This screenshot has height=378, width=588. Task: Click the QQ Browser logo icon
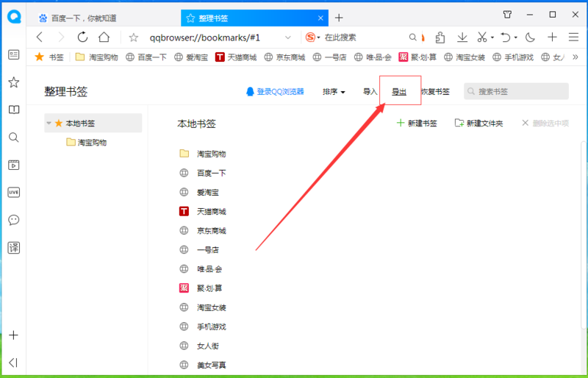14,17
